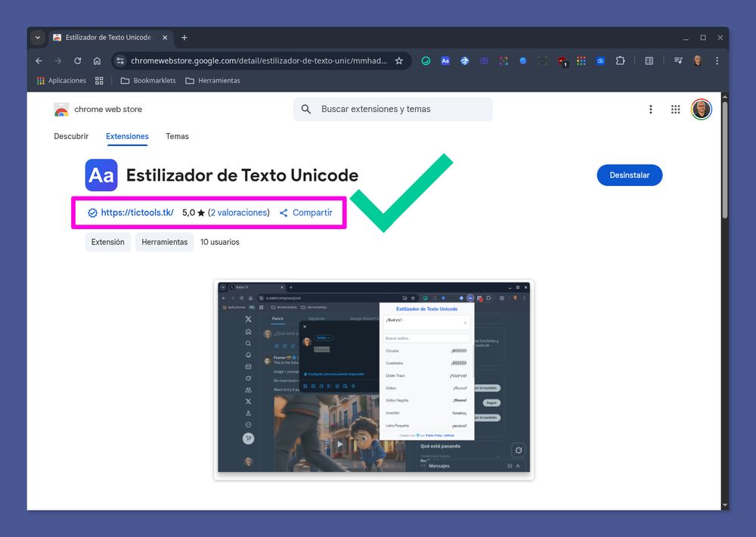Switch to the Descubrir tab
The width and height of the screenshot is (756, 537).
click(x=71, y=137)
